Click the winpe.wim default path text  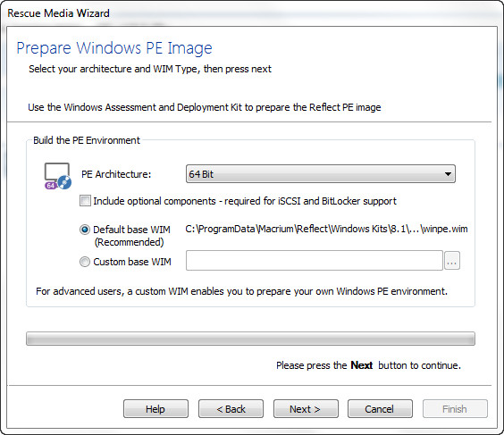[326, 229]
